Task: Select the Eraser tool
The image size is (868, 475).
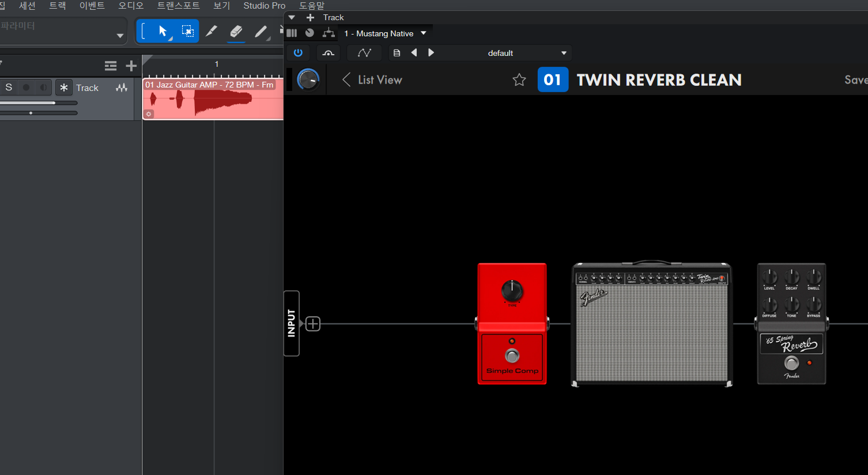Action: pyautogui.click(x=236, y=31)
